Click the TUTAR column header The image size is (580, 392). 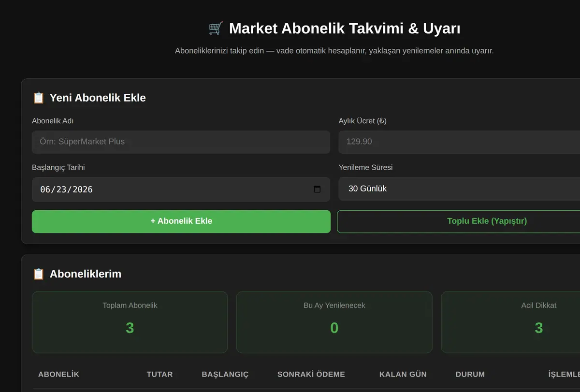pyautogui.click(x=159, y=374)
